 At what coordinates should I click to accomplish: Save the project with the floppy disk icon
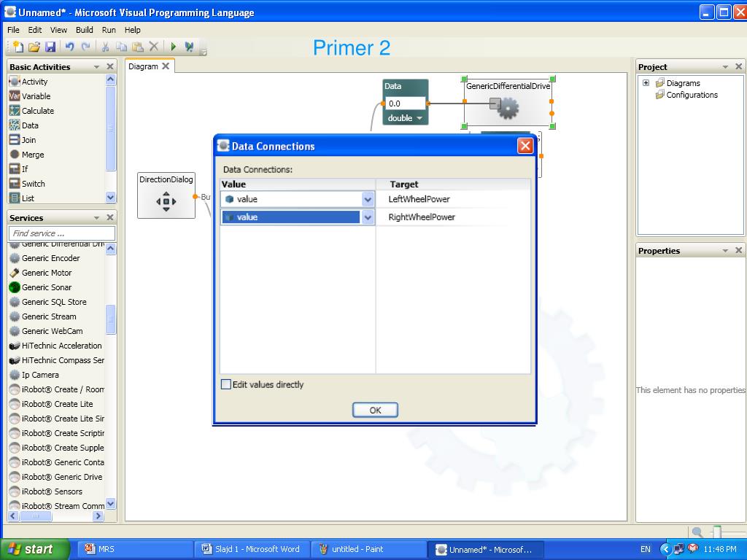point(50,47)
